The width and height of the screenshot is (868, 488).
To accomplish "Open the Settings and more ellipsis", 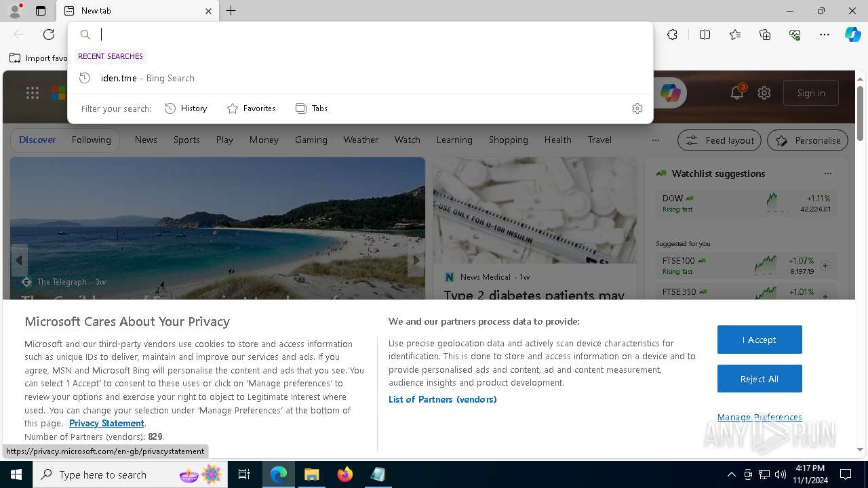I will (825, 35).
